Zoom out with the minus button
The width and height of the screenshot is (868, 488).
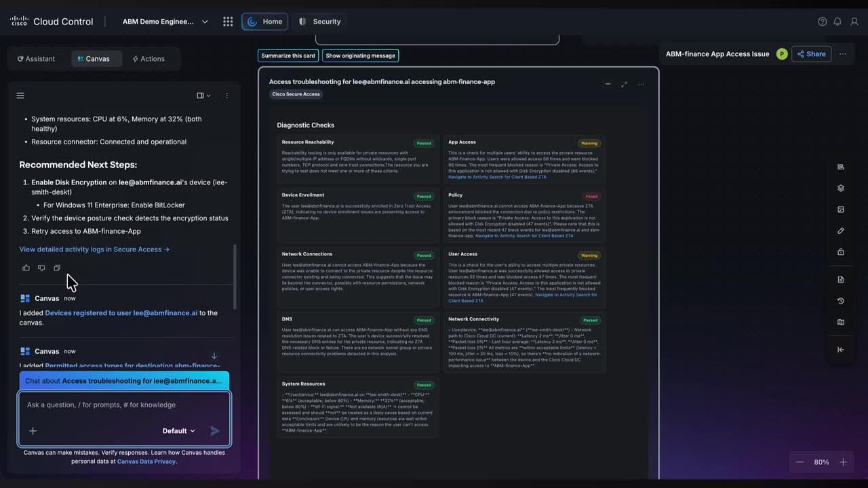pyautogui.click(x=800, y=462)
